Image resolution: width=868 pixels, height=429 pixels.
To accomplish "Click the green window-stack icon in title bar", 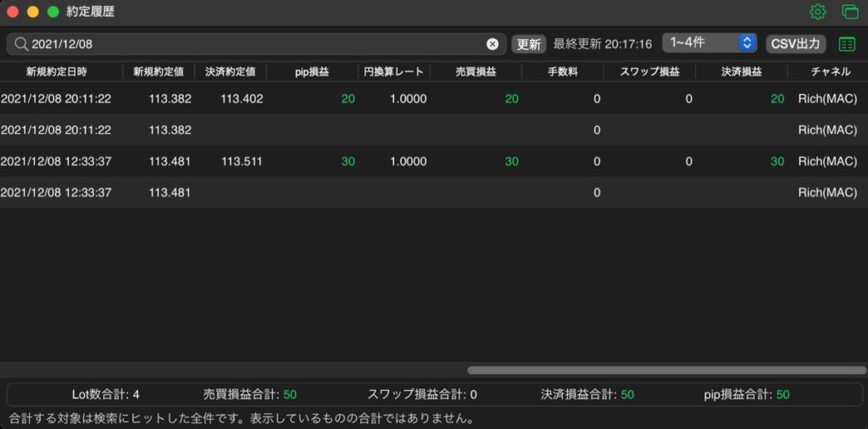I will [849, 12].
